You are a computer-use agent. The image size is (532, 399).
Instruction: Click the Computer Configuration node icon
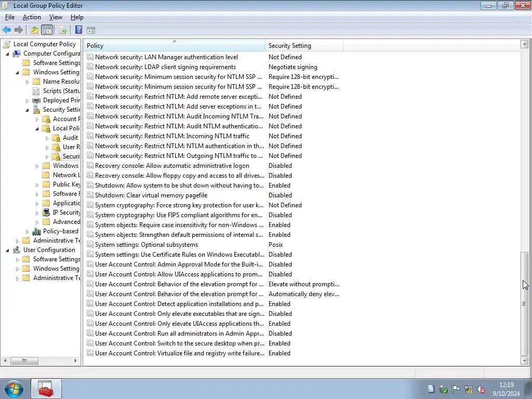[x=17, y=54]
